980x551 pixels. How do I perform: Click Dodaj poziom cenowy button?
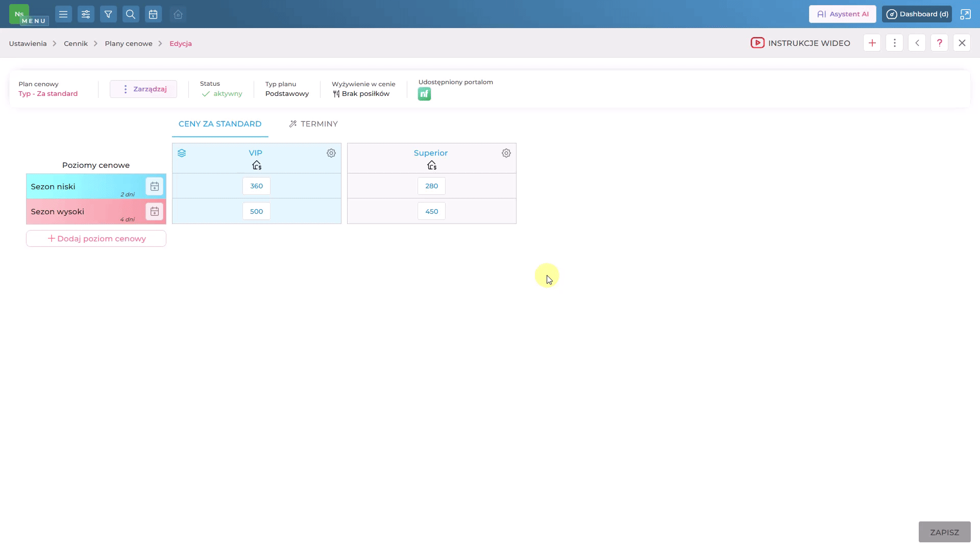pos(96,238)
